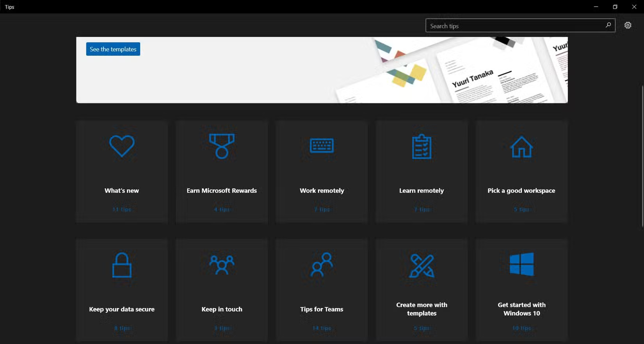This screenshot has width=644, height=344.
Task: Open the medal icon for Microsoft Rewards
Action: pos(222,146)
